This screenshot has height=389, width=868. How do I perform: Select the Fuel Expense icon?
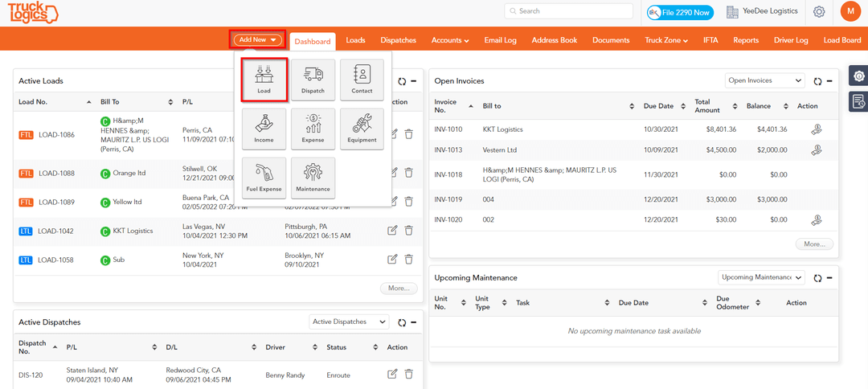click(x=264, y=178)
